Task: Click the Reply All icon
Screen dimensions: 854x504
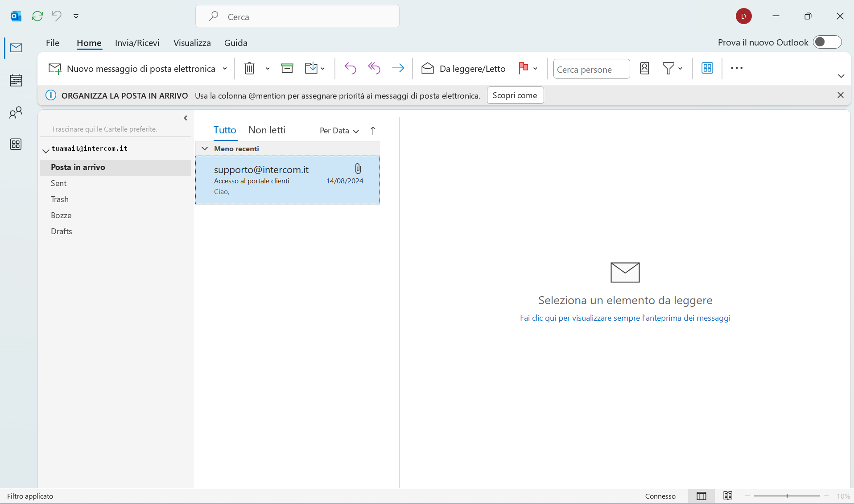Action: (x=374, y=68)
